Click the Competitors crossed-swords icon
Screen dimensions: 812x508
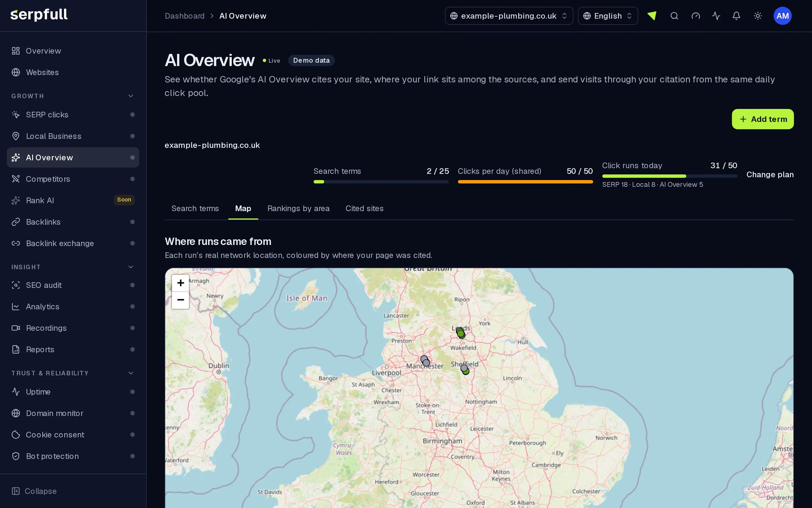pyautogui.click(x=16, y=179)
